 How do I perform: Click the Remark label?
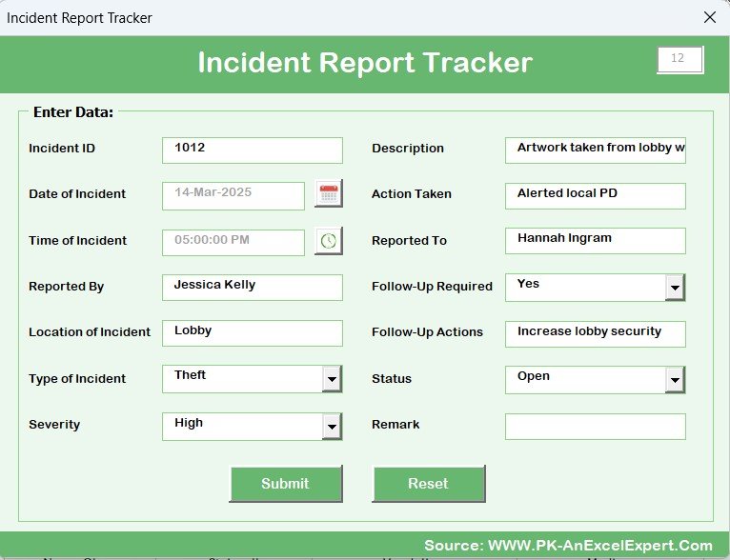click(x=395, y=425)
